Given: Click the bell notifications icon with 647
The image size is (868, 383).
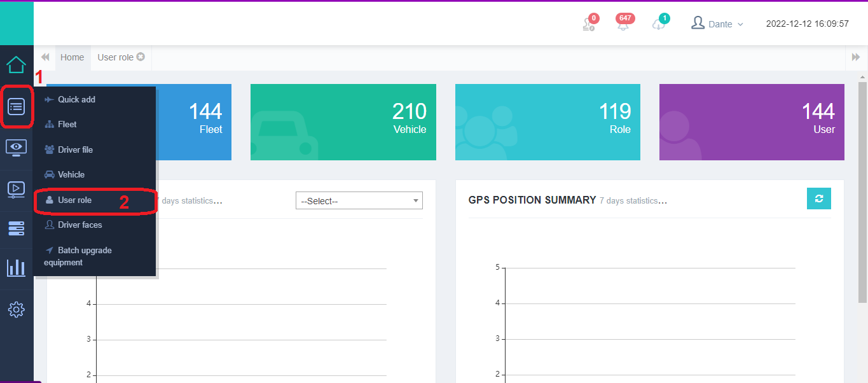Looking at the screenshot, I should pyautogui.click(x=623, y=25).
